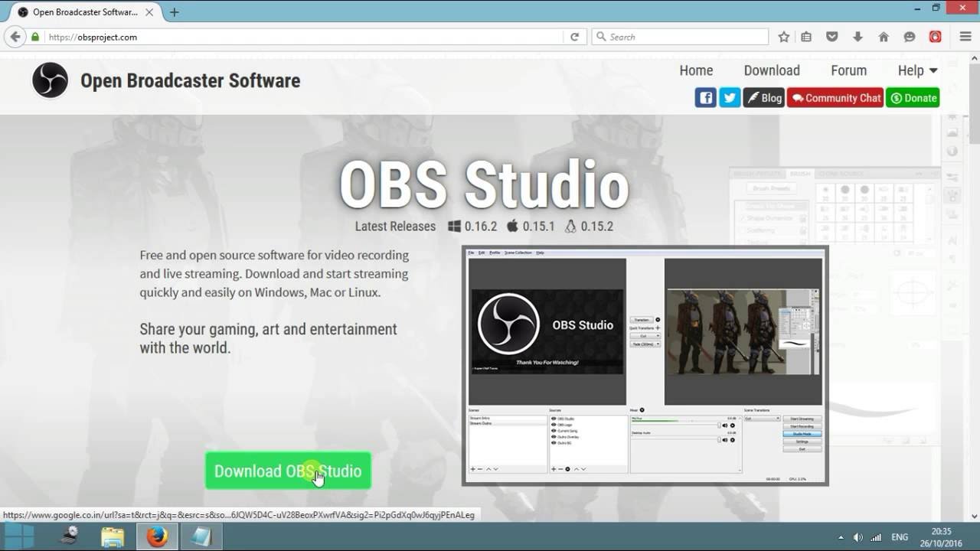Open the Forum nav menu item

pos(848,70)
